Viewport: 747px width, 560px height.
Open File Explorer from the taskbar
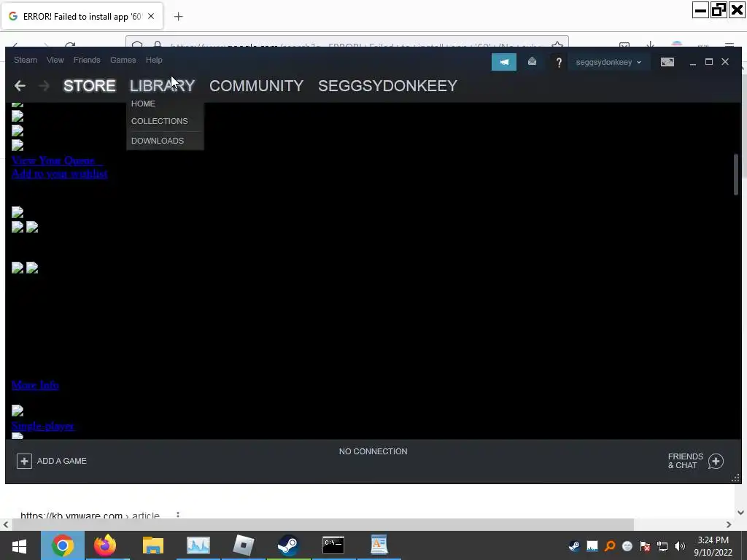(153, 545)
